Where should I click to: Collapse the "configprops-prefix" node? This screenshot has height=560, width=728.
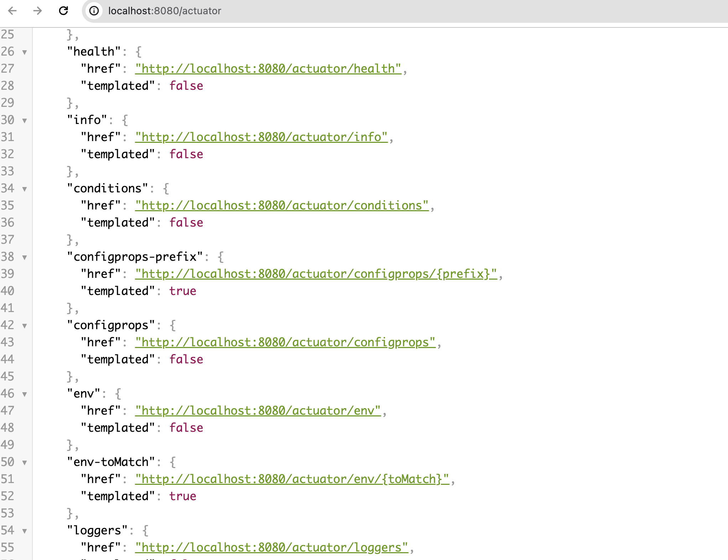coord(25,258)
